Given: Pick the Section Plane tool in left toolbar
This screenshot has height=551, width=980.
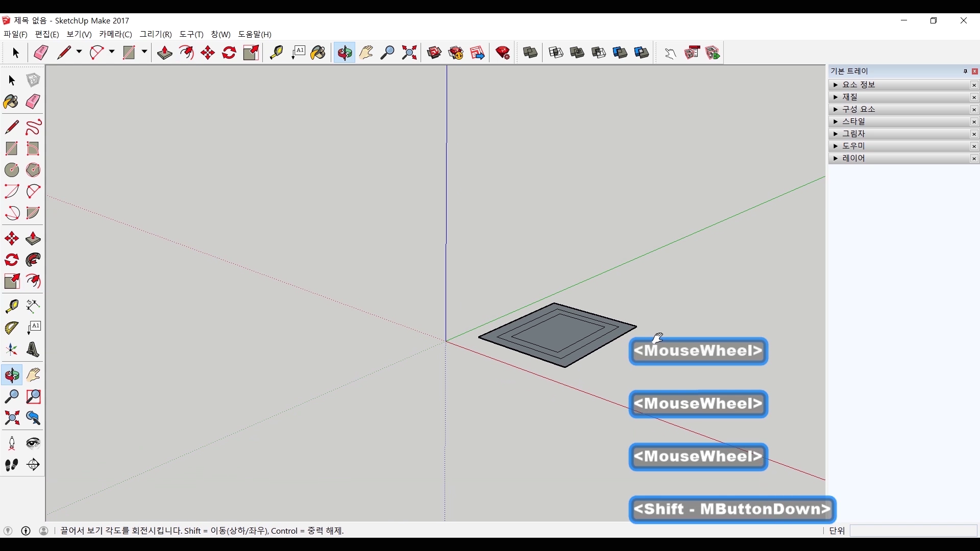Looking at the screenshot, I should click(x=33, y=465).
